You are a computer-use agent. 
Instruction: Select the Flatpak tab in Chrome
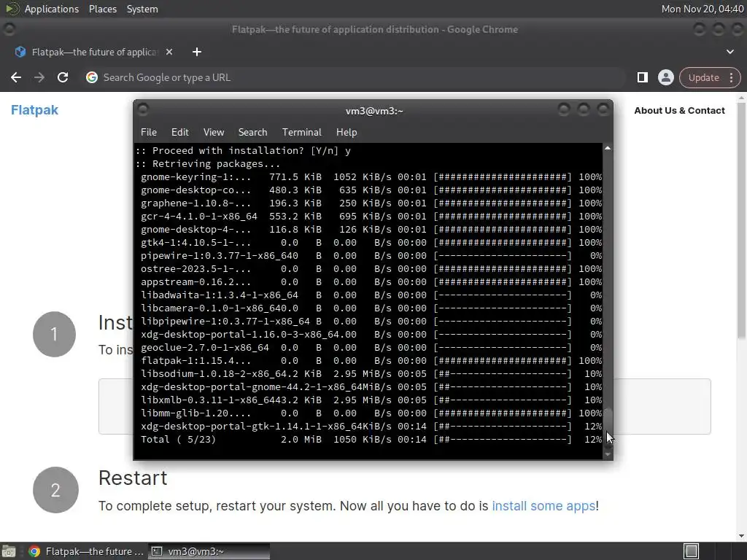94,52
